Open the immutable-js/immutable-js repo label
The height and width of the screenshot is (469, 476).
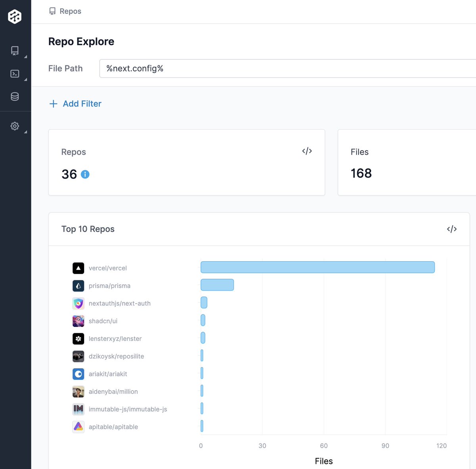[128, 409]
